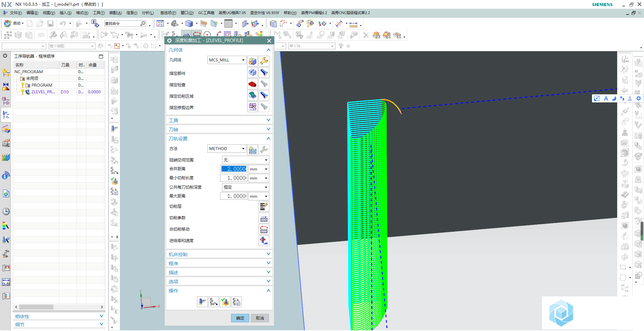Select the specify part (指定部件) icon
The height and width of the screenshot is (331, 644).
[253, 73]
